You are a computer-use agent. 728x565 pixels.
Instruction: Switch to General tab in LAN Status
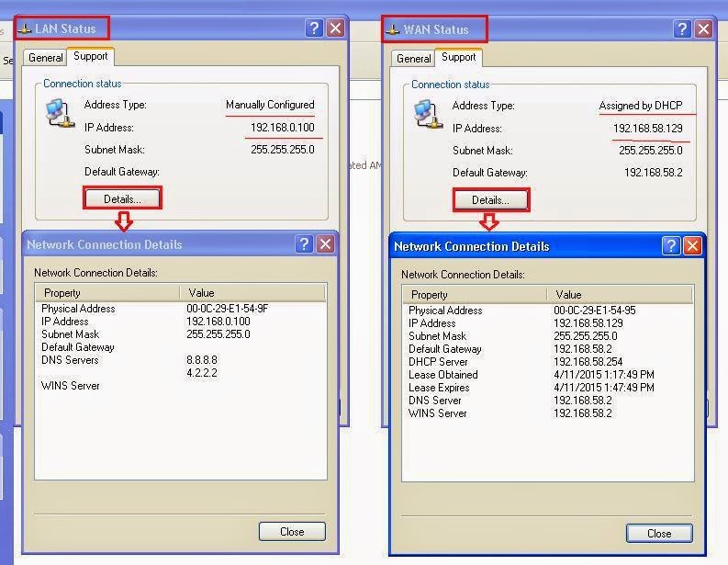[x=45, y=58]
